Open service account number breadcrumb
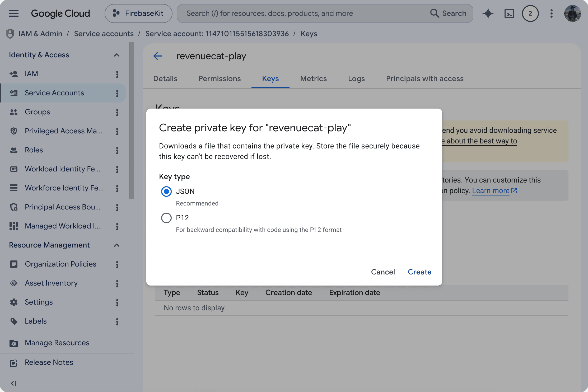Image resolution: width=588 pixels, height=392 pixels. point(217,34)
